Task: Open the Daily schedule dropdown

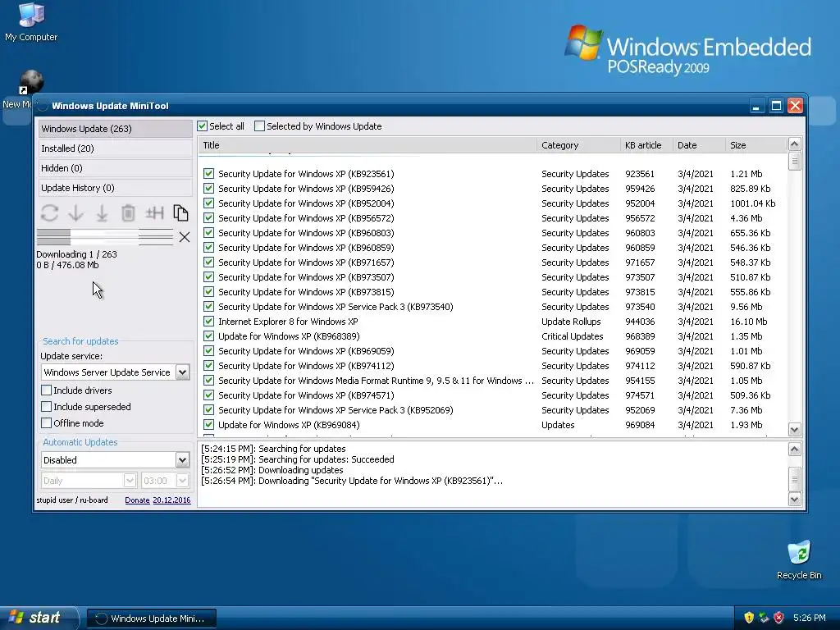Action: tap(130, 481)
